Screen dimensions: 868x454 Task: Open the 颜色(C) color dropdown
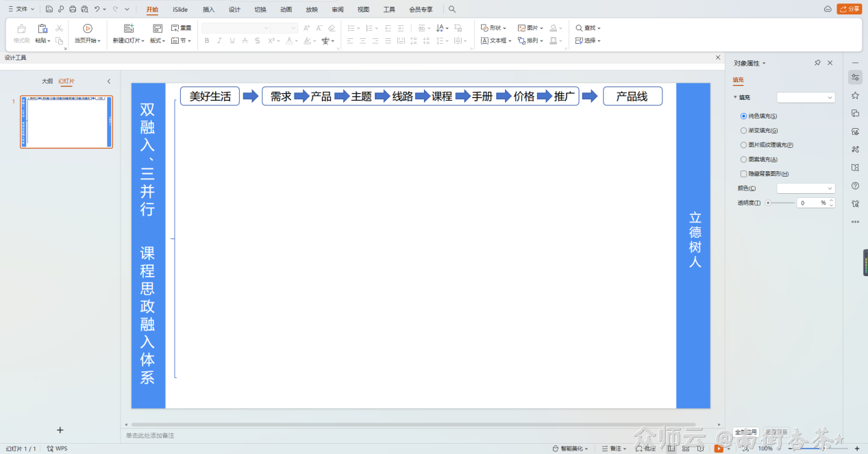(806, 188)
